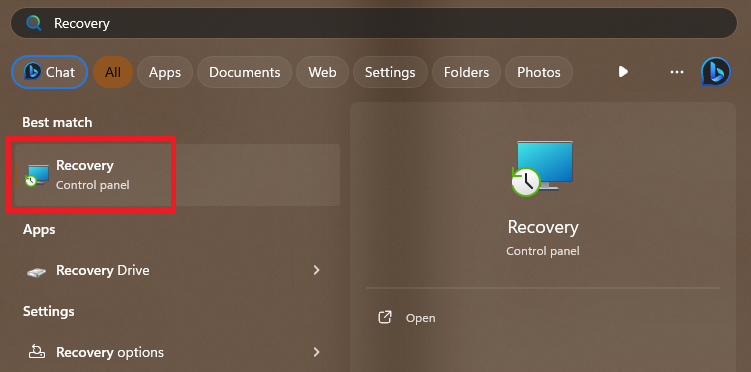Expand the Recovery Drive chevron
The width and height of the screenshot is (751, 372).
click(316, 270)
